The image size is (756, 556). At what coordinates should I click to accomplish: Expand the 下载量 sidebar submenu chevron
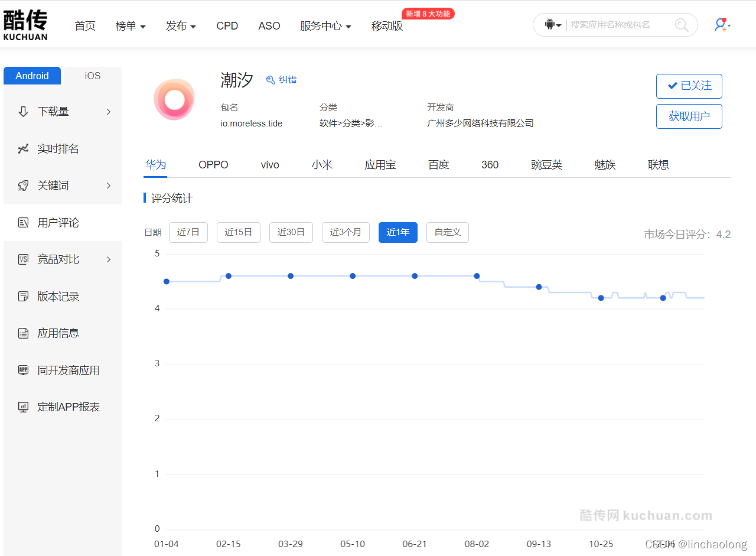[x=109, y=112]
